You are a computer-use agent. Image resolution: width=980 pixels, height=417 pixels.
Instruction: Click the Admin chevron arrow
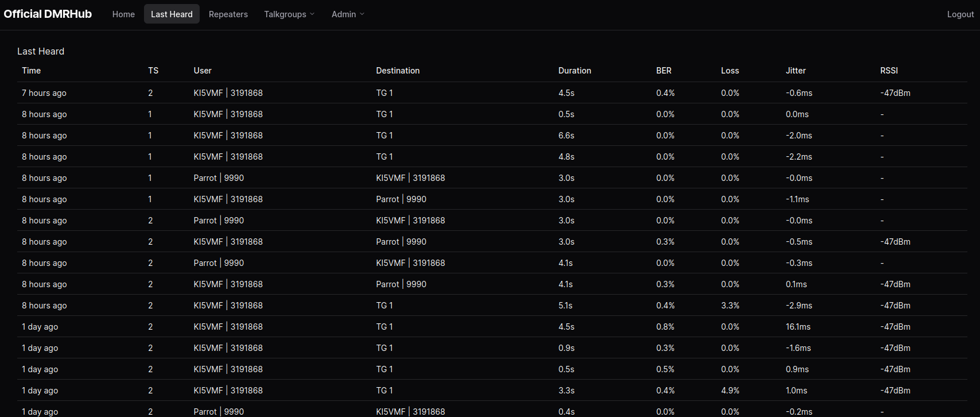[x=362, y=14]
